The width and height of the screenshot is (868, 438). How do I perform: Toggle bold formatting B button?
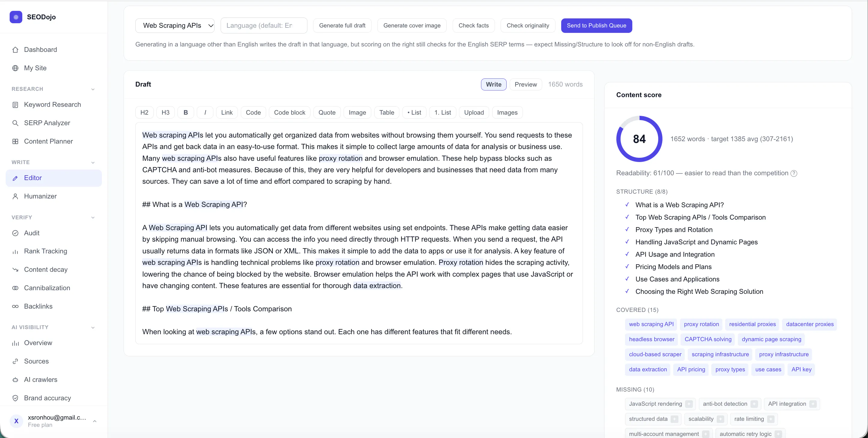pos(185,113)
